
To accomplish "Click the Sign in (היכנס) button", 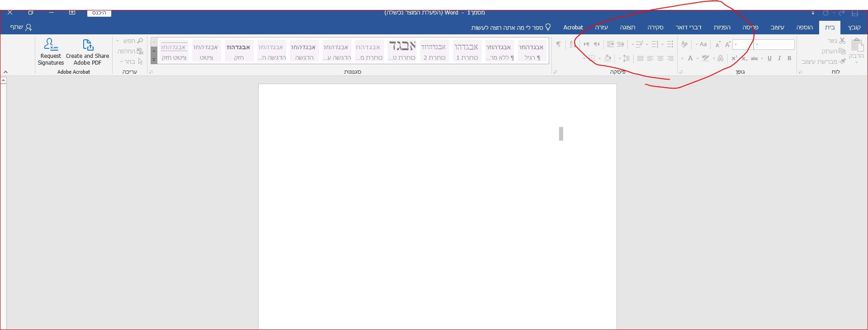I will [99, 13].
